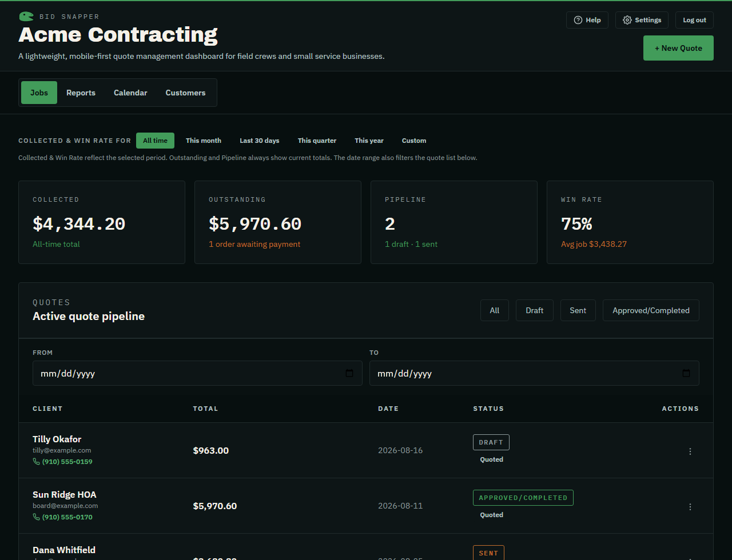
Task: Click the DRAFT status badge
Action: (491, 442)
